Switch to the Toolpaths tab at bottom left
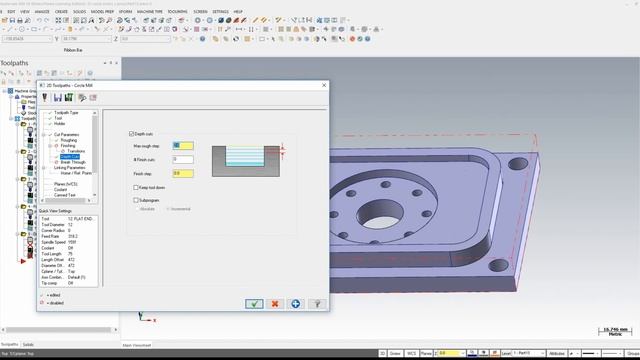 [10, 344]
